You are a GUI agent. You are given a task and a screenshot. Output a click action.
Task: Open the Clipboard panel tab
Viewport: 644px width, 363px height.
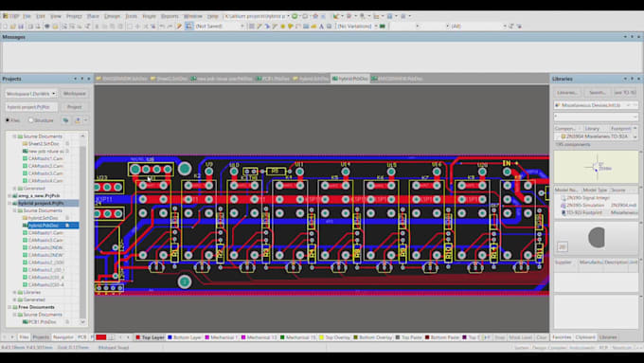tap(585, 337)
